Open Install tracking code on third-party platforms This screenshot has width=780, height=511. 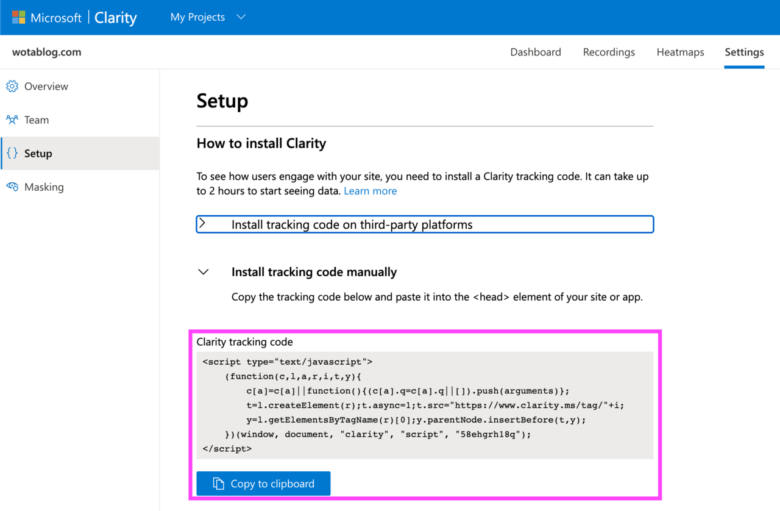click(425, 224)
